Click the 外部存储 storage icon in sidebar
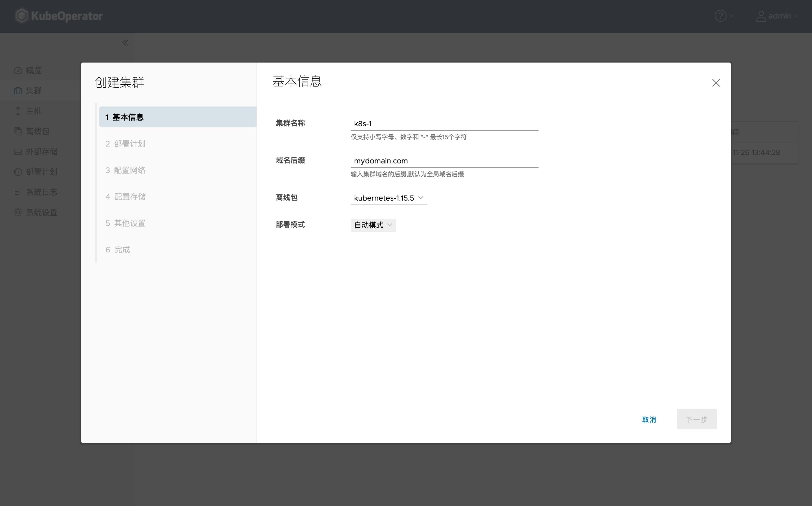 click(18, 152)
